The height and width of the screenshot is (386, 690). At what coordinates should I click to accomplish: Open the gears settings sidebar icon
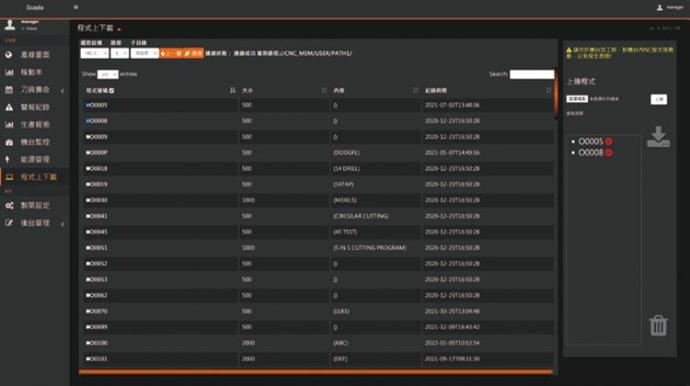pos(9,206)
